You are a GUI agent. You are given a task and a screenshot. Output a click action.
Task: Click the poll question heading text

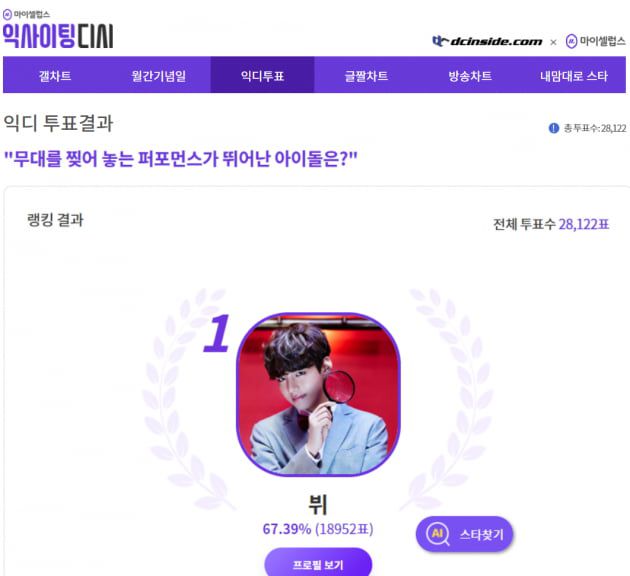(x=180, y=159)
